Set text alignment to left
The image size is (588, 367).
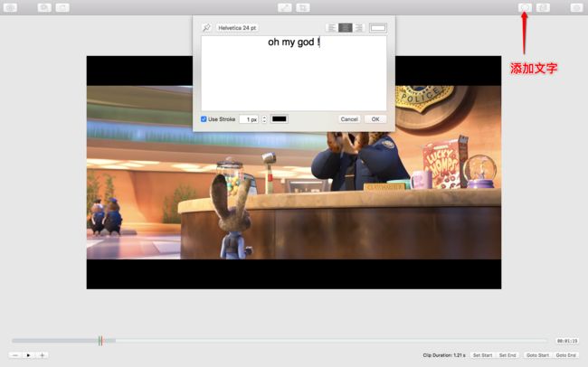[331, 28]
